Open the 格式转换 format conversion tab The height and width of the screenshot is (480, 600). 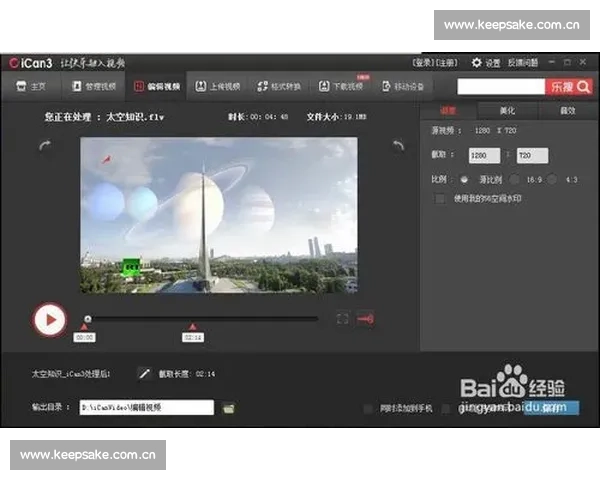coord(279,87)
